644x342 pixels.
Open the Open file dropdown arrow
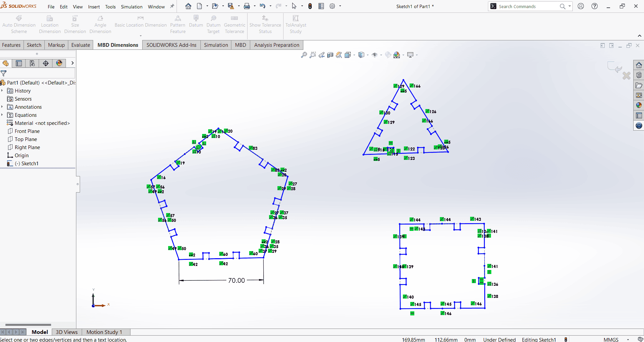(x=223, y=6)
